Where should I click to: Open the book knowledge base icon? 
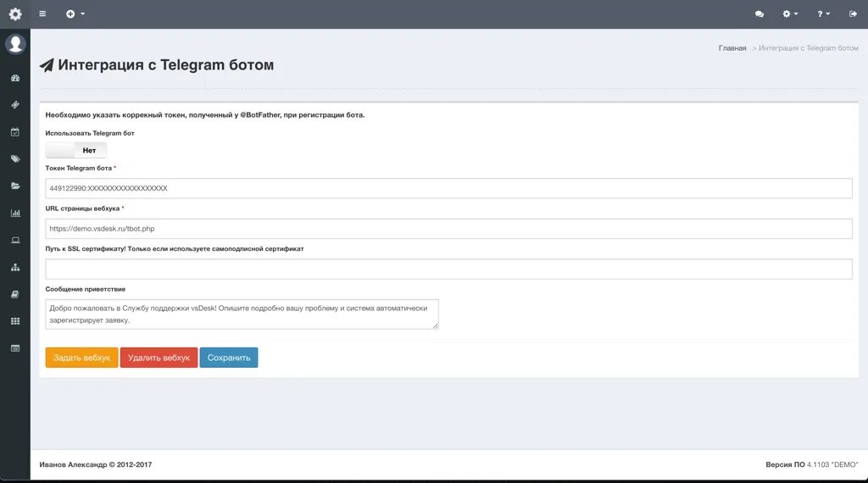15,294
